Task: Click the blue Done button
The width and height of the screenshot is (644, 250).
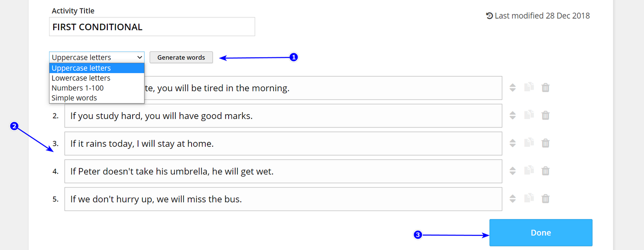Action: (x=541, y=233)
